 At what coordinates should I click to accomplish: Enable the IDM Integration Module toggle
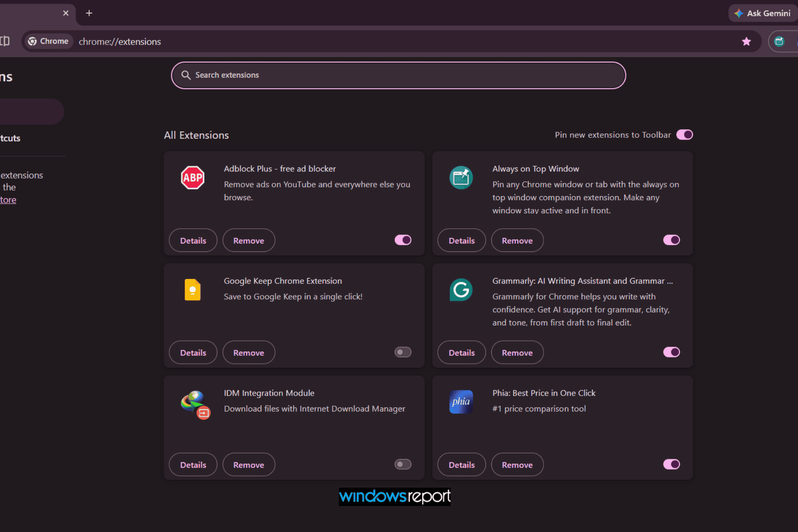pyautogui.click(x=403, y=464)
